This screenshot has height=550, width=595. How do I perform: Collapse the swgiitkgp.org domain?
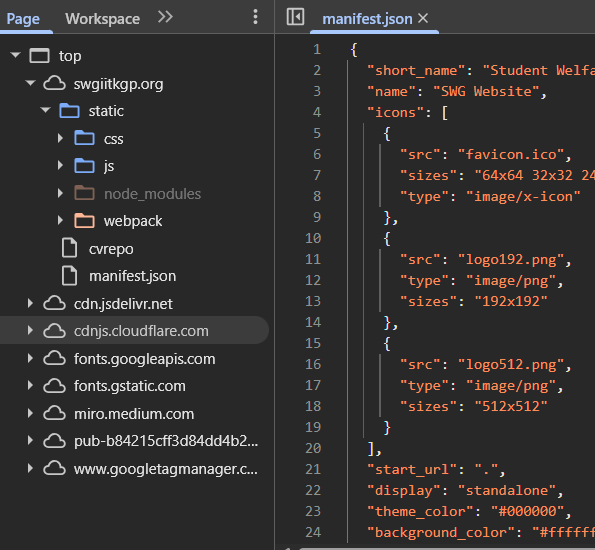30,83
